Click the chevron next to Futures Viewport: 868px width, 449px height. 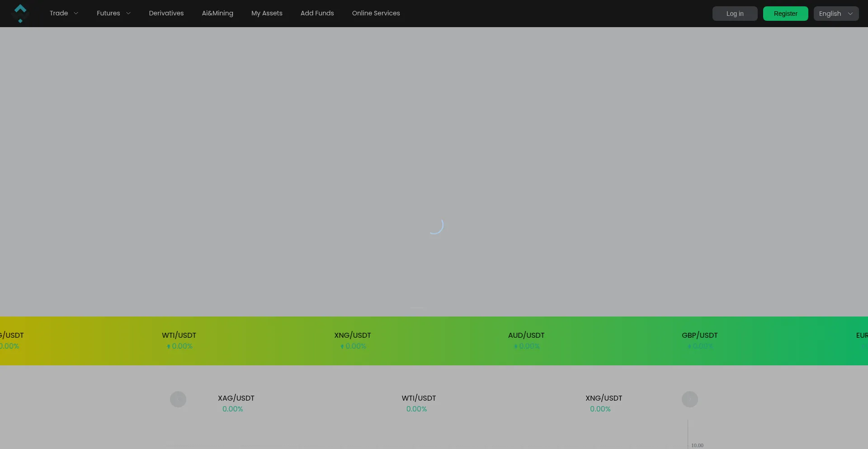point(128,14)
